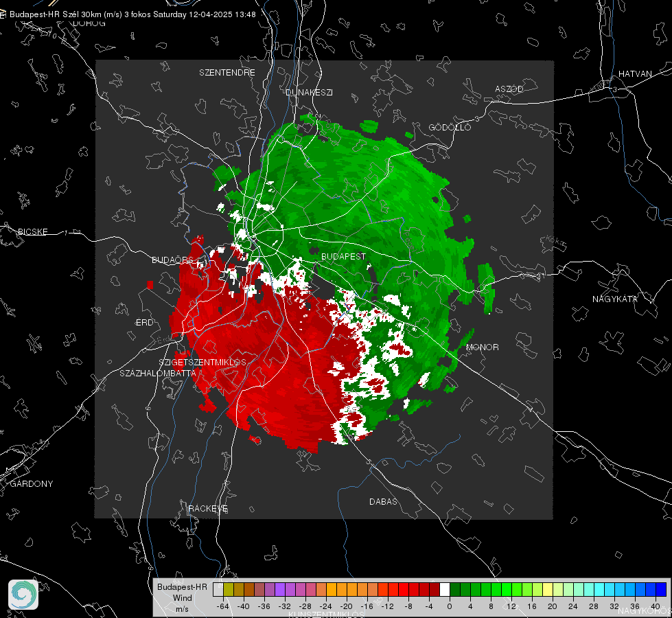This screenshot has height=618, width=672.
Task: Click the white zero-velocity swatch in legend
Action: click(445, 590)
